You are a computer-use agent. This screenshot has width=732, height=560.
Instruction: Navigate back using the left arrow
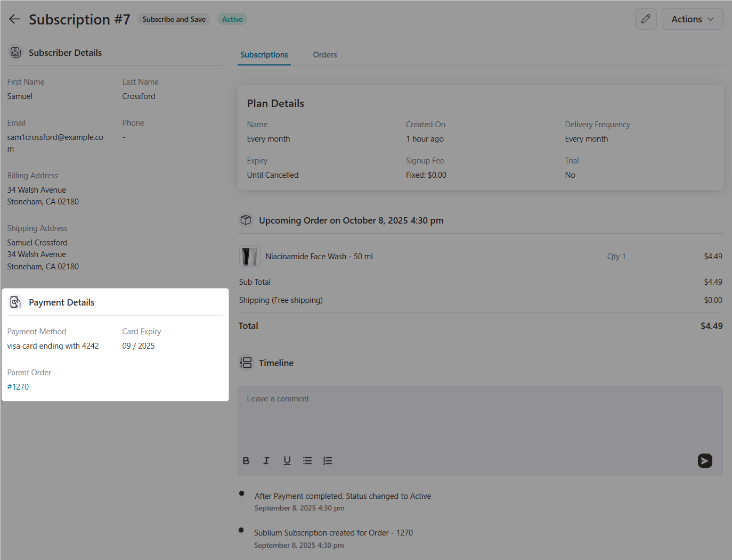click(x=14, y=19)
